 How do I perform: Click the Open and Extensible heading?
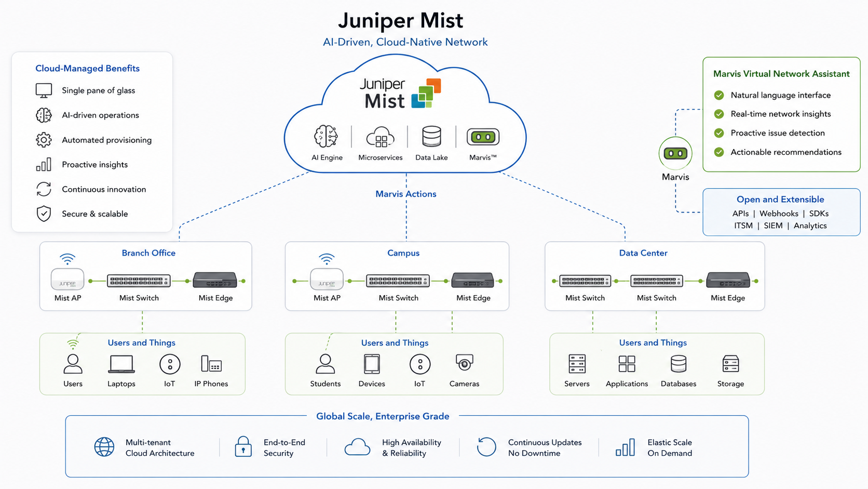(780, 200)
